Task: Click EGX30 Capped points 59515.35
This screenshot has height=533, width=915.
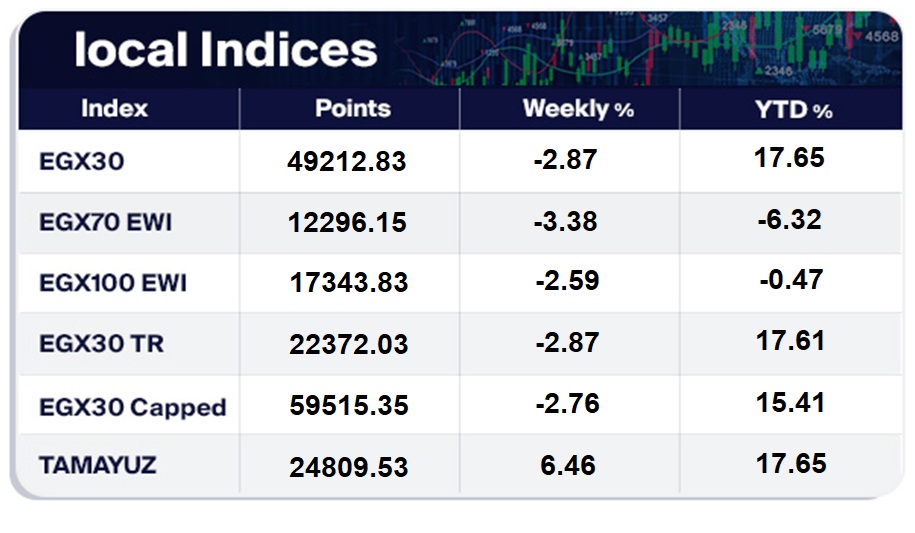Action: tap(348, 407)
